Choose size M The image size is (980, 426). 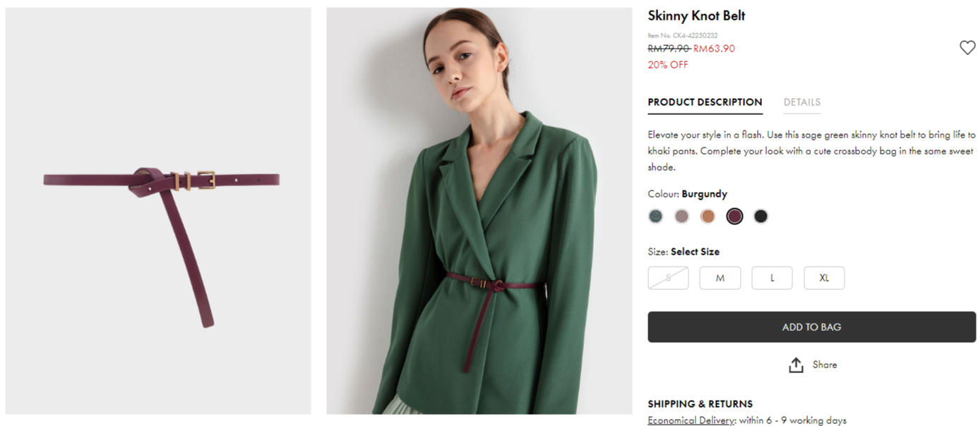(719, 278)
